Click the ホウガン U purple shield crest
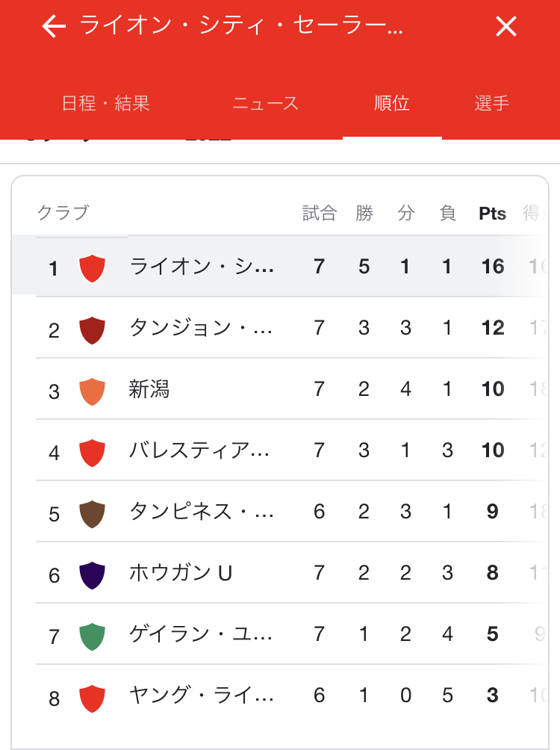 (92, 575)
